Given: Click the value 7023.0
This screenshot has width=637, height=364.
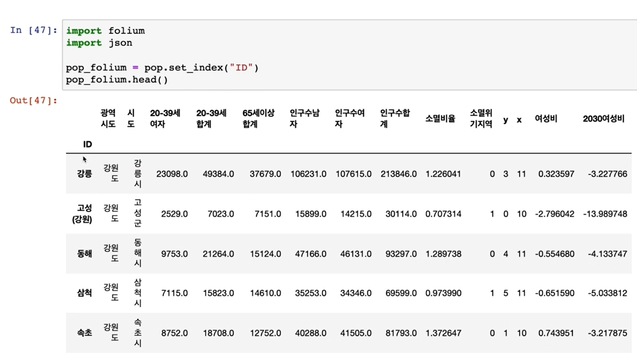Looking at the screenshot, I should click(x=221, y=214).
